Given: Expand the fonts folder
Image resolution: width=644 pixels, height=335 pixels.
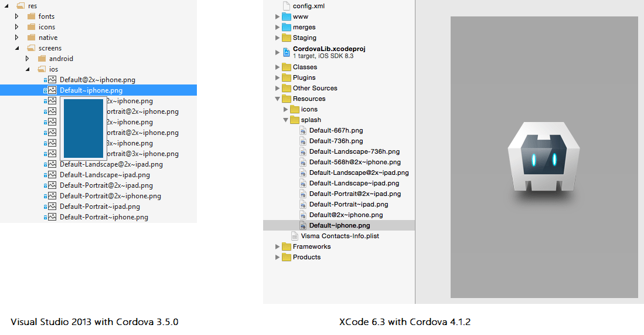Looking at the screenshot, I should (x=16, y=16).
